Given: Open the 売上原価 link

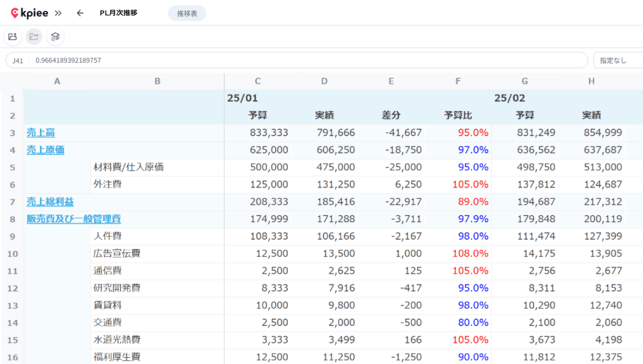Looking at the screenshot, I should point(45,150).
